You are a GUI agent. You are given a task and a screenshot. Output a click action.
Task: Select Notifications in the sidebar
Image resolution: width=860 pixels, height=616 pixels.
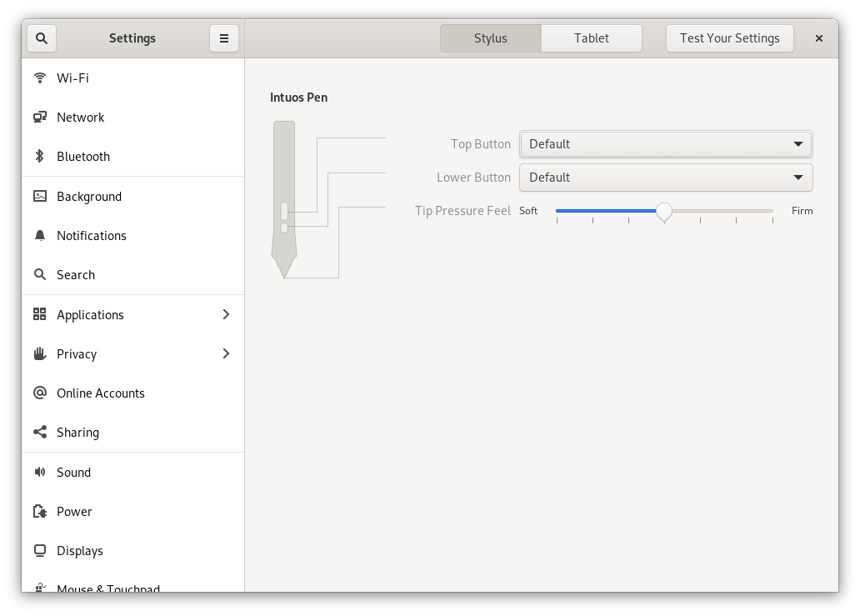pos(132,236)
